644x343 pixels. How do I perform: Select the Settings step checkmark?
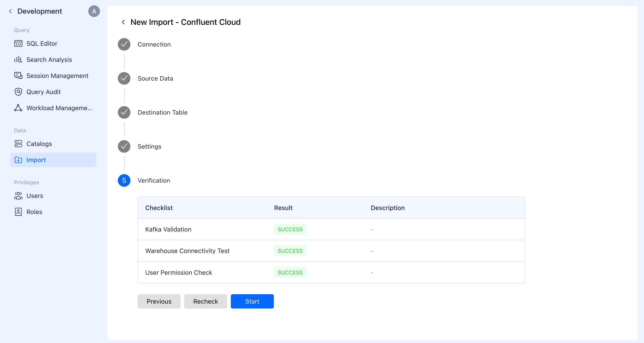point(124,146)
